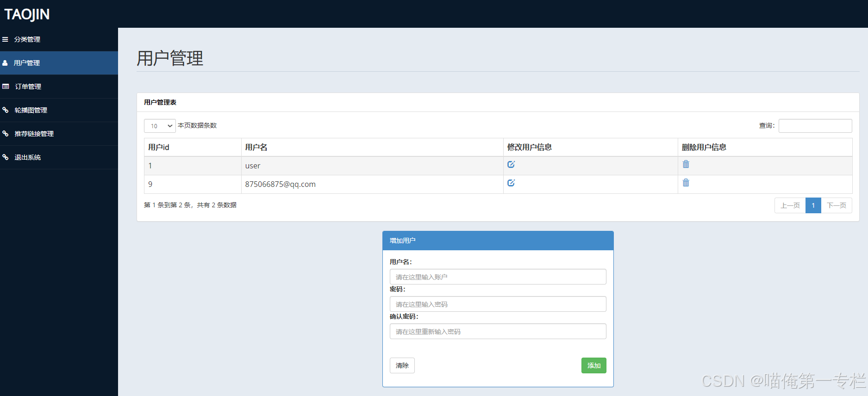Sort by 用户名 column header
The width and height of the screenshot is (868, 396).
[x=372, y=147]
